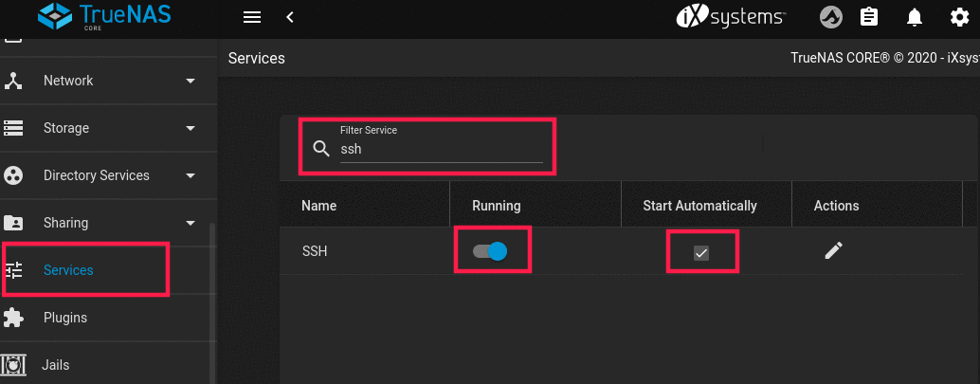Expand the Directory Services arrow
The width and height of the screenshot is (980, 384).
point(190,175)
